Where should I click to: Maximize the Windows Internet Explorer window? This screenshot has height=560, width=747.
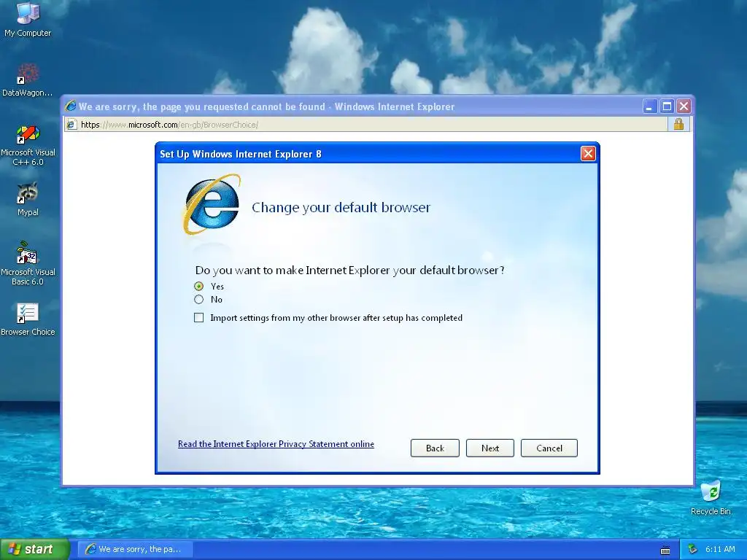coord(667,106)
